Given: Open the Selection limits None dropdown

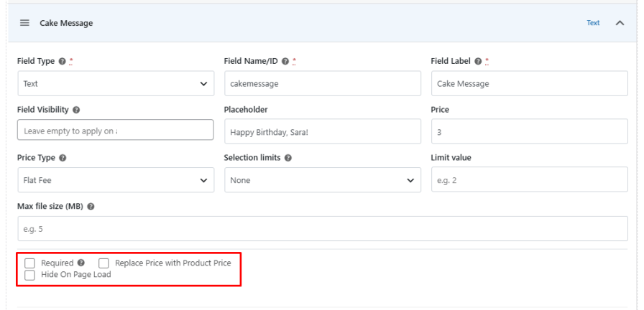Looking at the screenshot, I should coord(323,180).
